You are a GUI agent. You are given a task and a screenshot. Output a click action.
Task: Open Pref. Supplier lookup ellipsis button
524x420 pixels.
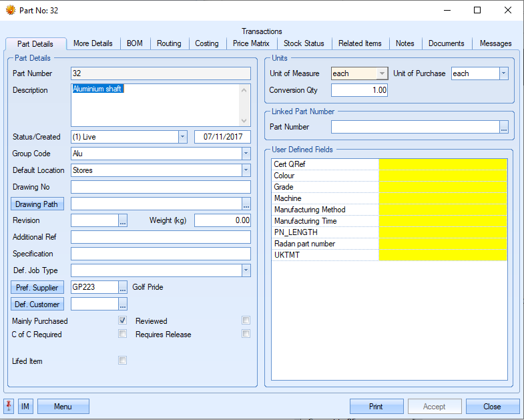123,287
